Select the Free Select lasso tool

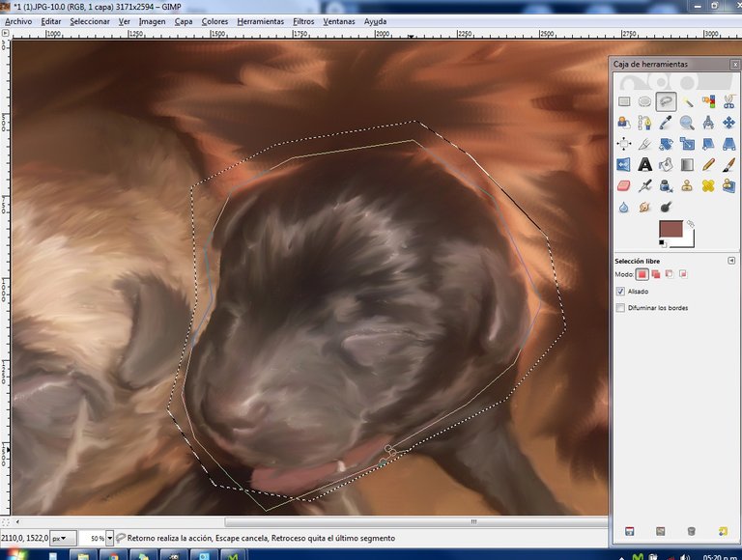point(666,101)
